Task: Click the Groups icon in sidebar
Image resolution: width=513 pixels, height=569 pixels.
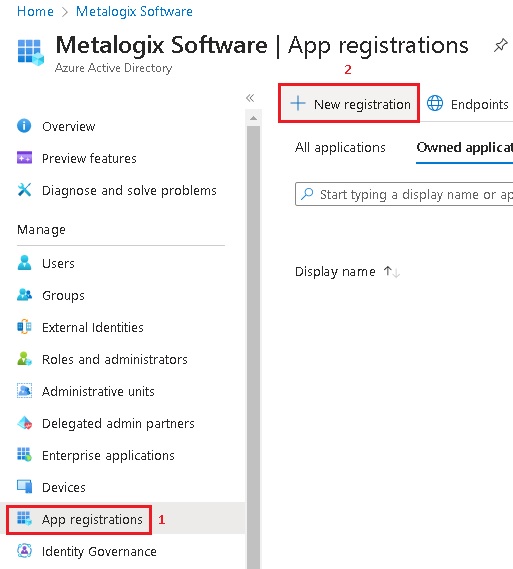Action: pyautogui.click(x=24, y=295)
